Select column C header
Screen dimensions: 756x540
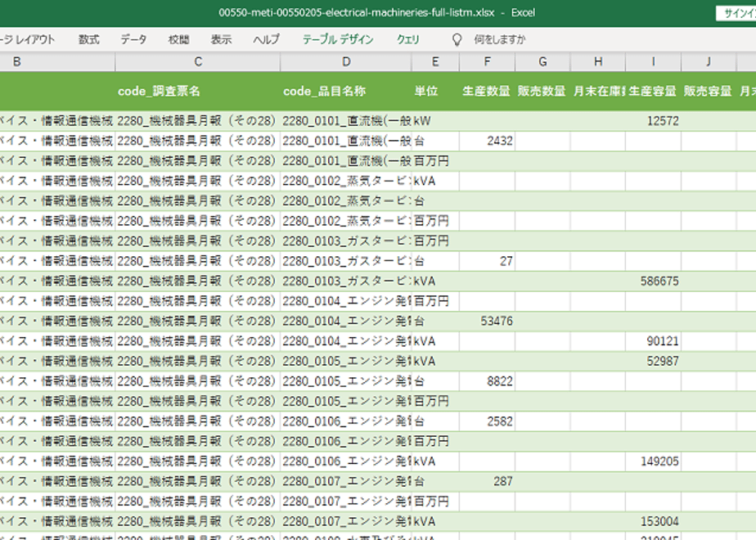click(x=198, y=61)
